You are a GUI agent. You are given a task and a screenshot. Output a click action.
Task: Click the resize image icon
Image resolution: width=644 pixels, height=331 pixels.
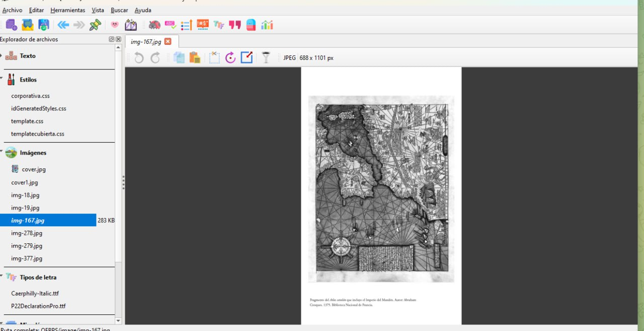[x=247, y=58]
